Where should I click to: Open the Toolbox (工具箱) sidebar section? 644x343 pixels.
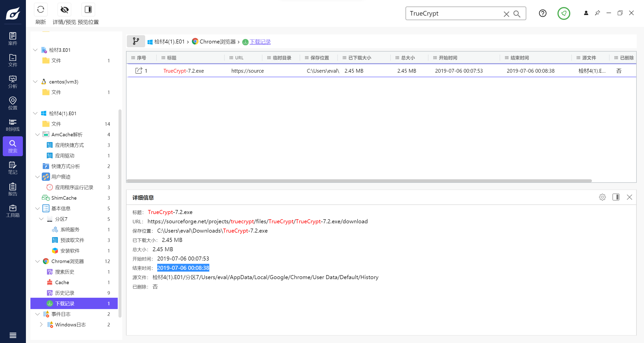point(13,211)
